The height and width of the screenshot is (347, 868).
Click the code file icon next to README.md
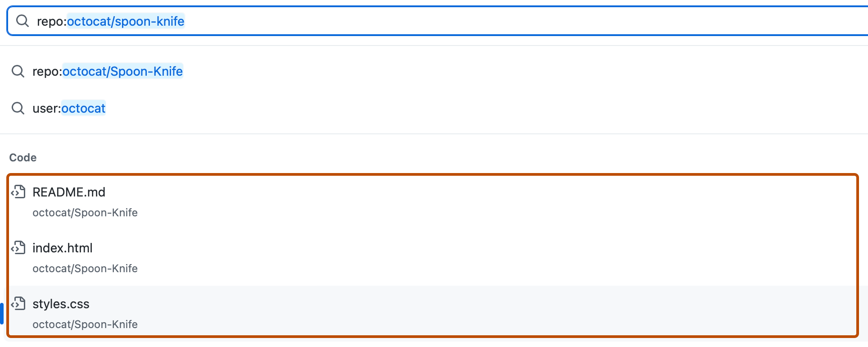point(18,192)
